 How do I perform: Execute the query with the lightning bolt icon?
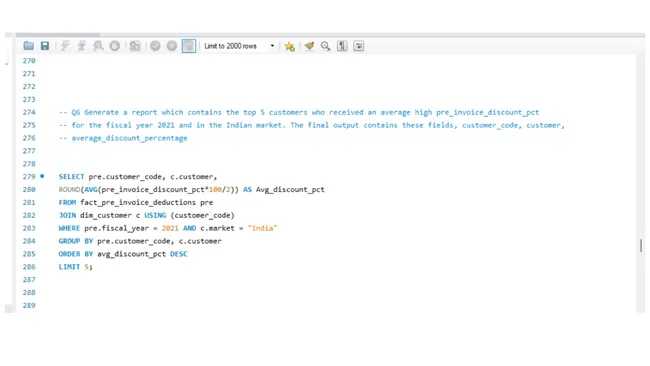coord(65,46)
